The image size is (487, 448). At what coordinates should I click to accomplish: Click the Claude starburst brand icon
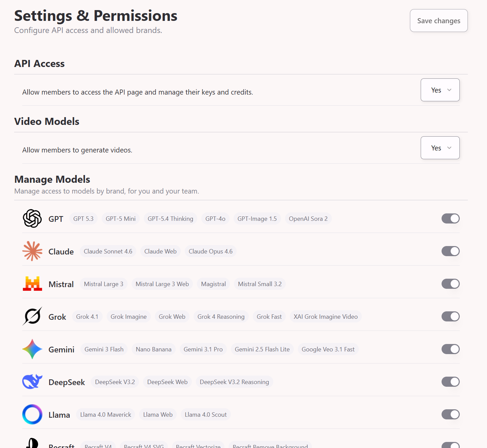[32, 251]
